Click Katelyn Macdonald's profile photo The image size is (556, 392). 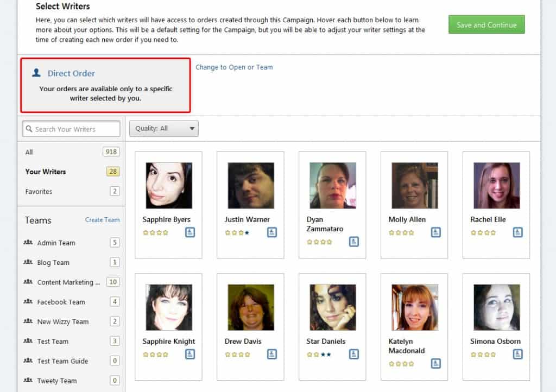click(x=414, y=307)
